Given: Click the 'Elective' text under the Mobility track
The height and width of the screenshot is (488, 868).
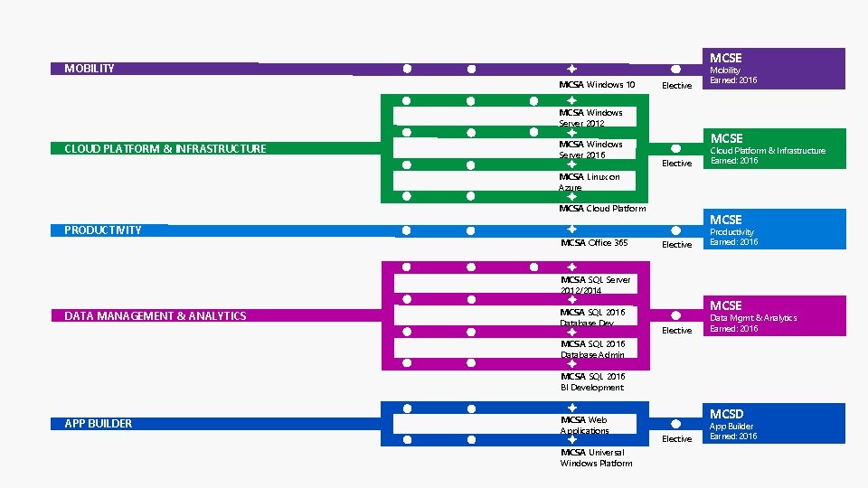Looking at the screenshot, I should (x=677, y=86).
